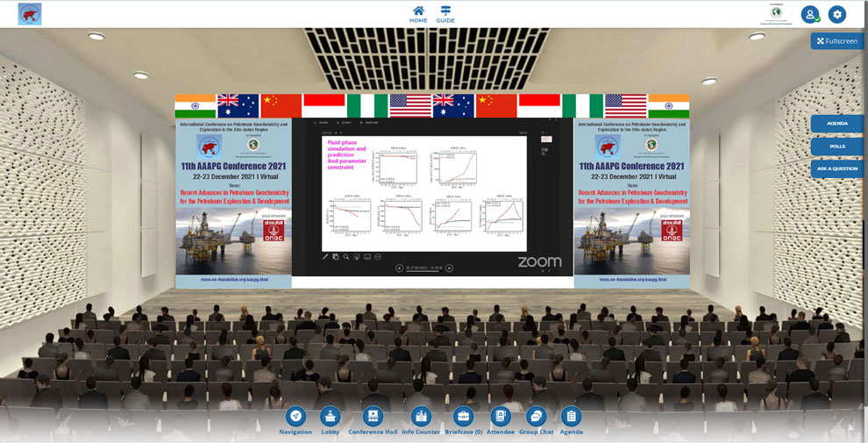The height and width of the screenshot is (443, 868).
Task: Click the Agenda icon in bottom bar
Action: pyautogui.click(x=571, y=417)
